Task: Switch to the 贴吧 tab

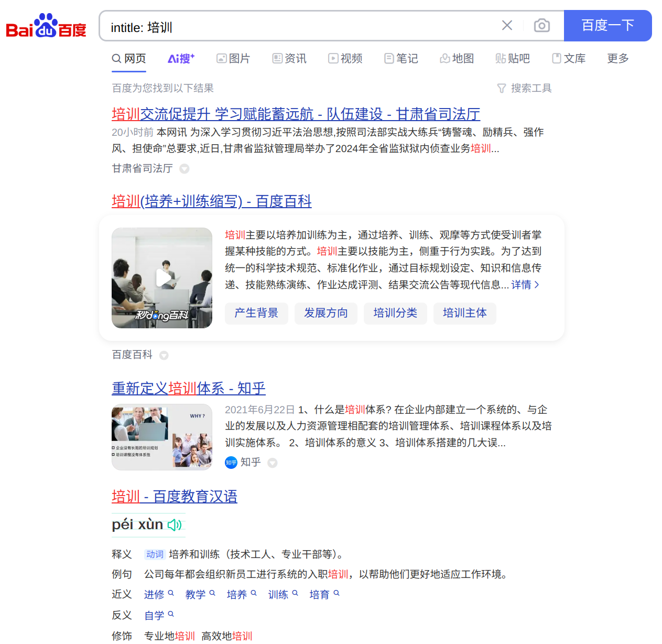Action: tap(513, 58)
